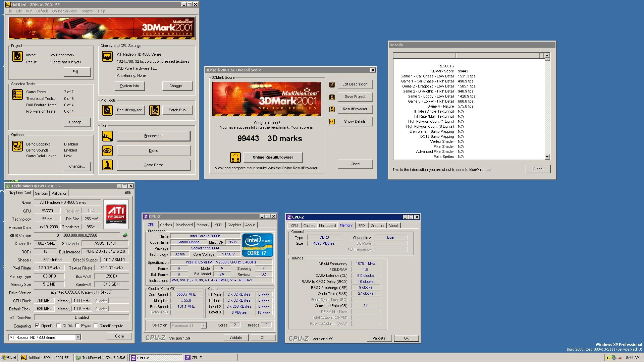Click the Display and CPU Settings monitor icon
644x362 pixels.
(107, 56)
